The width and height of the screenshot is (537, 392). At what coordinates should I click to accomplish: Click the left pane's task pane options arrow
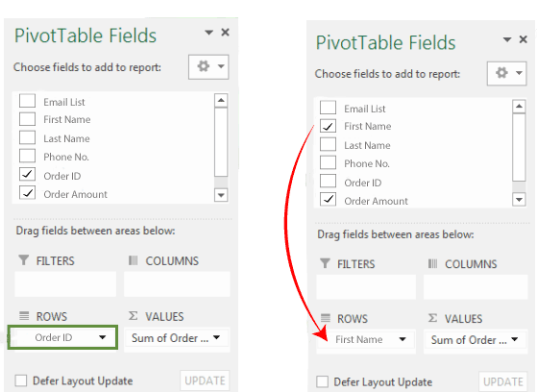208,33
